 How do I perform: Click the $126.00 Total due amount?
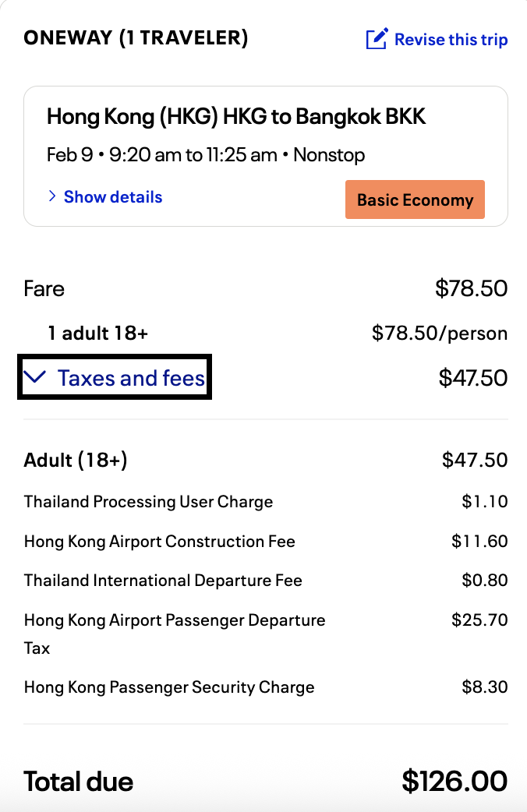click(x=454, y=781)
